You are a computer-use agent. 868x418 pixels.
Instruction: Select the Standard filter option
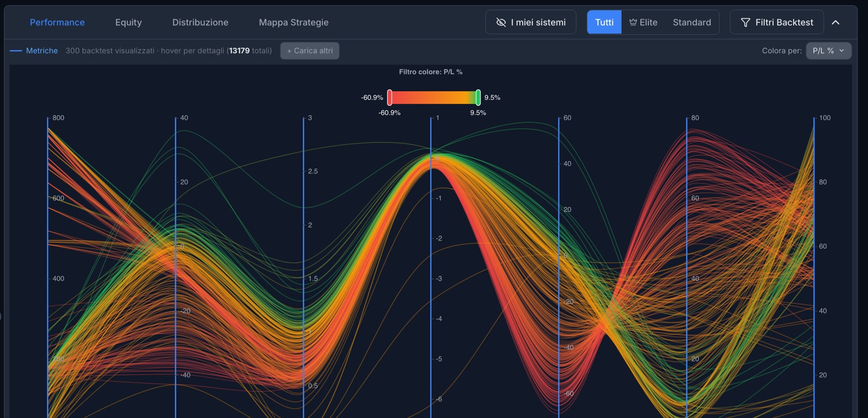point(692,22)
